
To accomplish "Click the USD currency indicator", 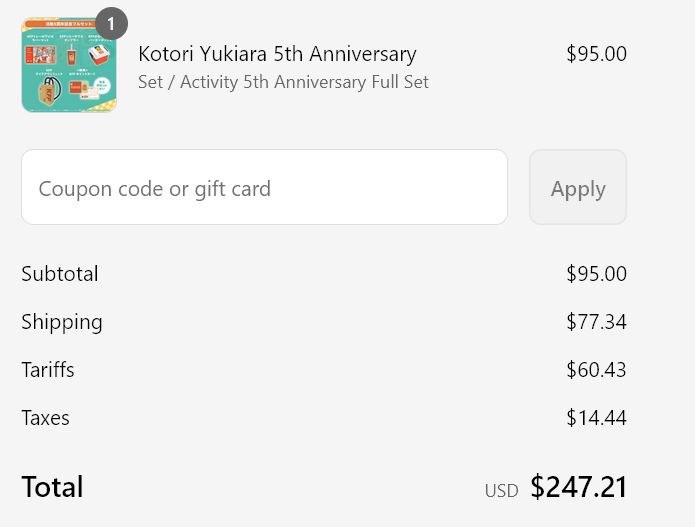I will 501,490.
